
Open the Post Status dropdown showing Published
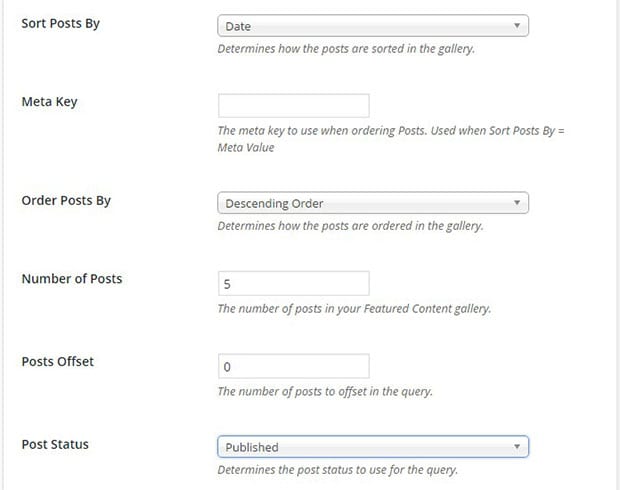point(373,447)
